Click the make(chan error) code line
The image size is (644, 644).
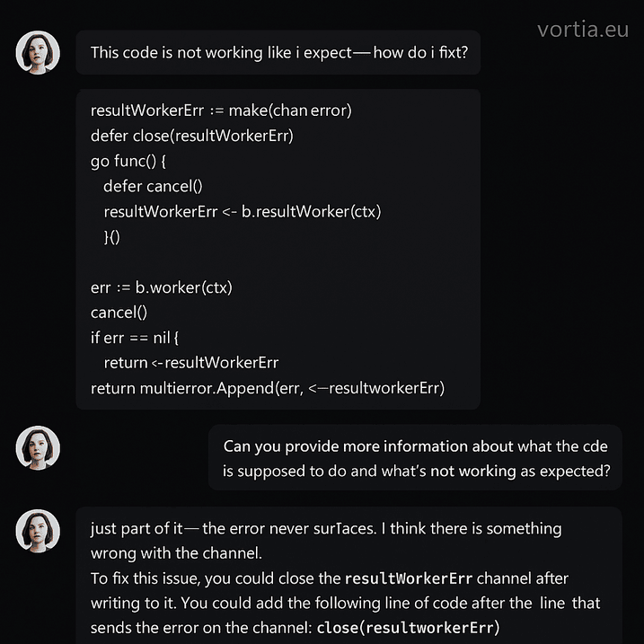[221, 110]
